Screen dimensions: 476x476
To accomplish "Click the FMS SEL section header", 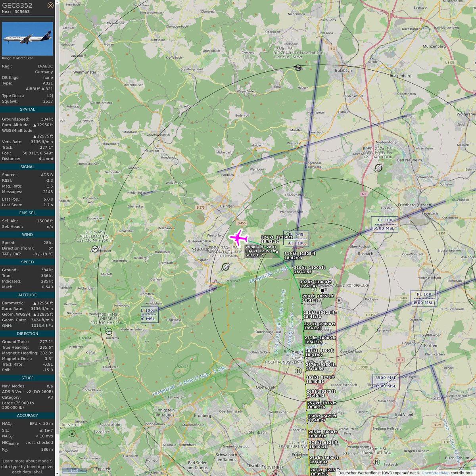I will 27,213.
